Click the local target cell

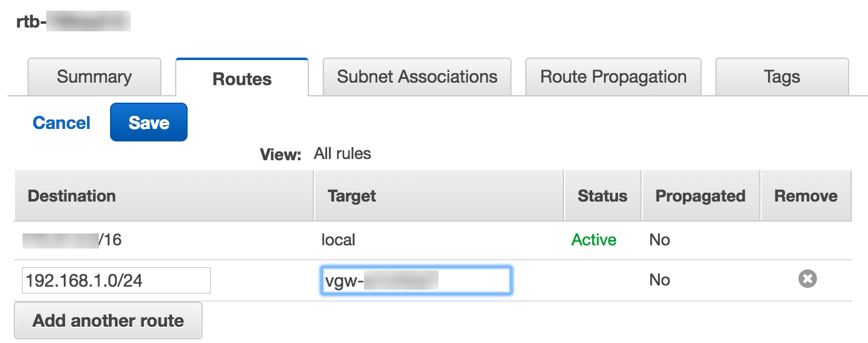[338, 240]
